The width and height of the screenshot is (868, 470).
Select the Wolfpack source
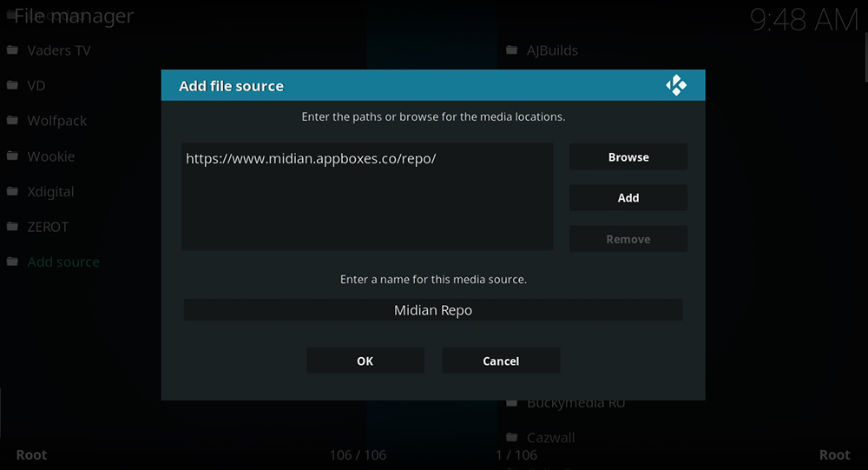coord(57,121)
